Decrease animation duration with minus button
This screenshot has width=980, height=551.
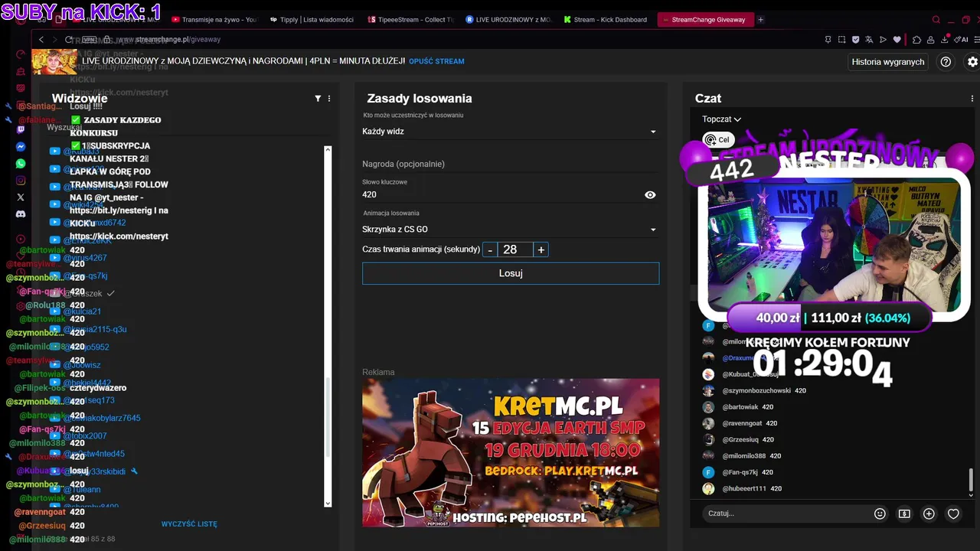[490, 250]
